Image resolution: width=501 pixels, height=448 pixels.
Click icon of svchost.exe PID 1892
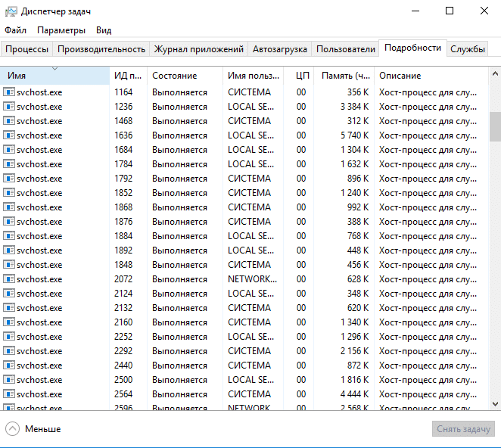[x=9, y=250]
